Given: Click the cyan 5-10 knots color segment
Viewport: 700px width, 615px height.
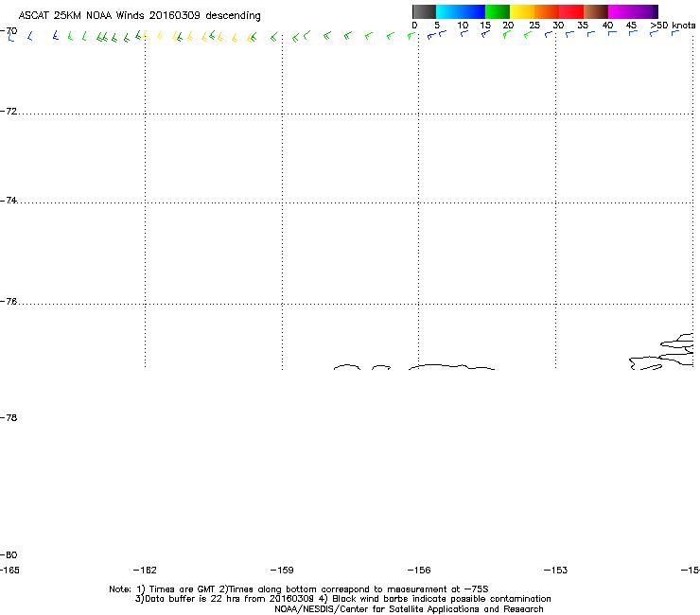Looking at the screenshot, I should (x=448, y=11).
